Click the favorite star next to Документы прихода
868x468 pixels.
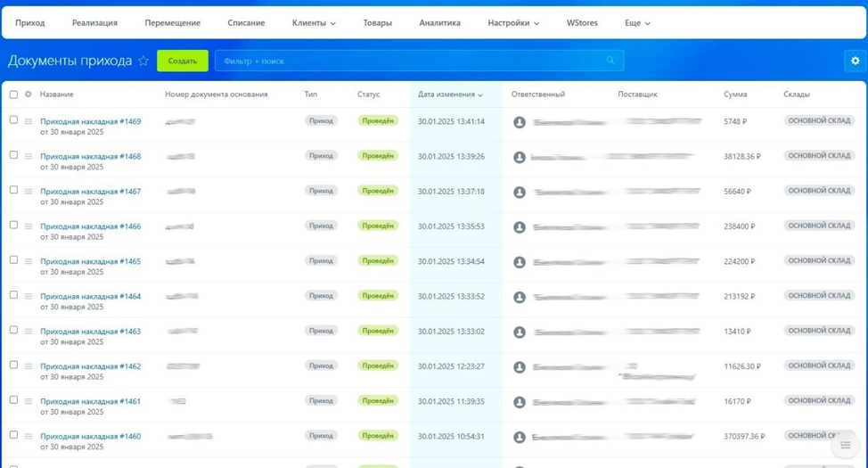tap(143, 61)
